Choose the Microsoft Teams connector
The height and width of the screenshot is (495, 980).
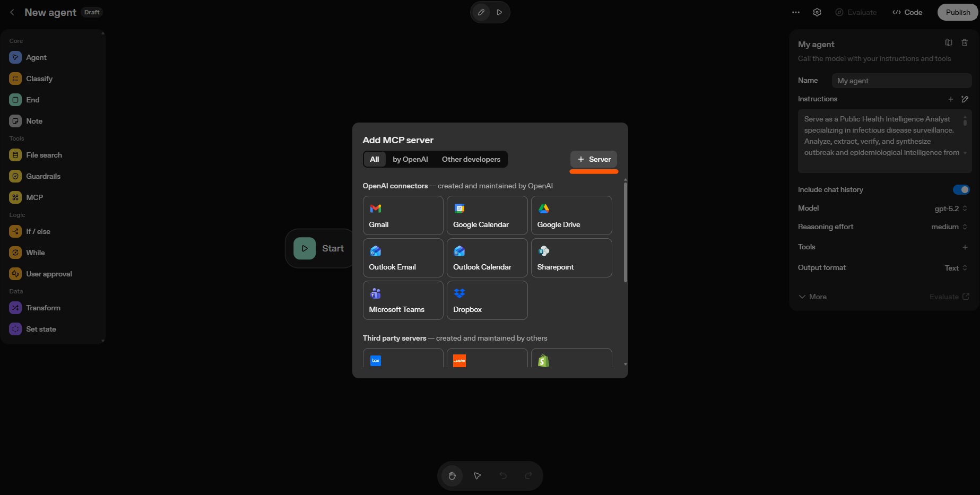tap(403, 300)
